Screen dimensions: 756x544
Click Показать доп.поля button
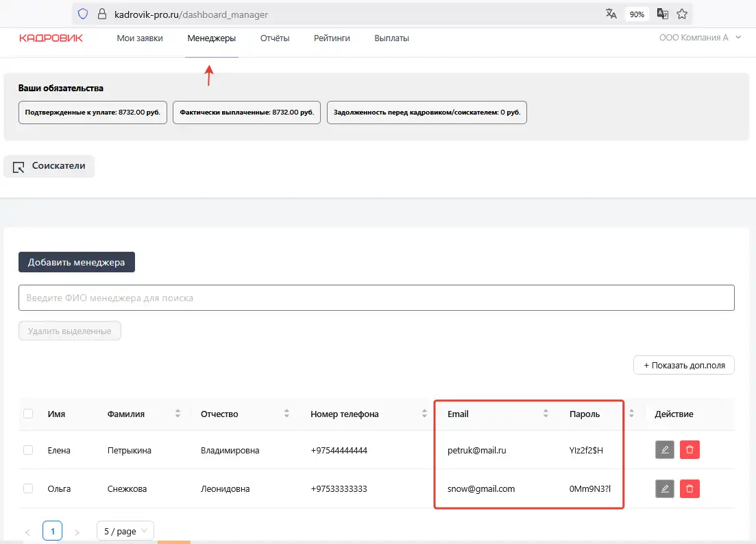click(683, 366)
